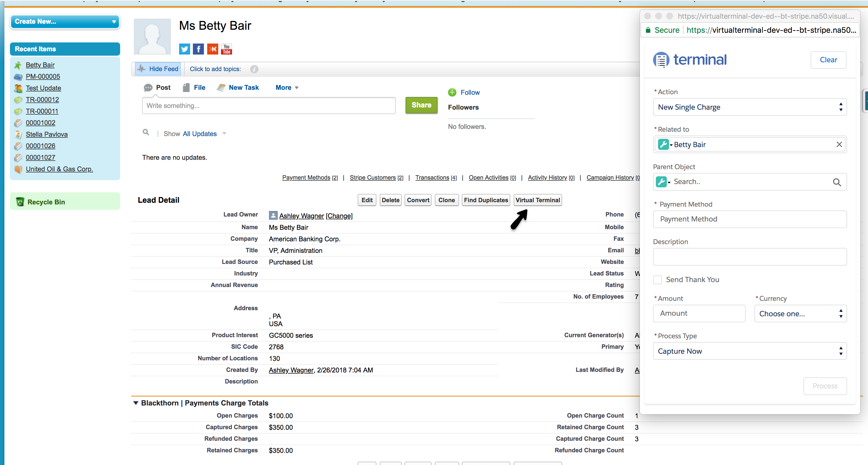Click the topics info icon
868x465 pixels.
pos(254,69)
